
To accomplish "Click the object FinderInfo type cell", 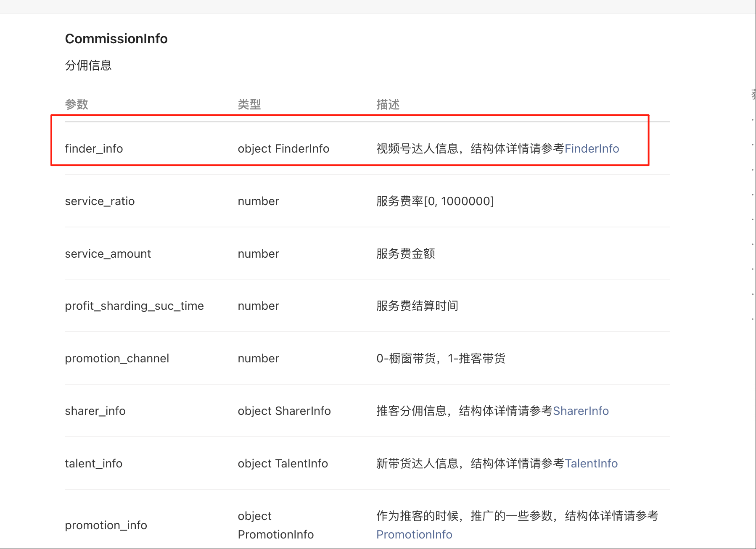I will pyautogui.click(x=283, y=148).
